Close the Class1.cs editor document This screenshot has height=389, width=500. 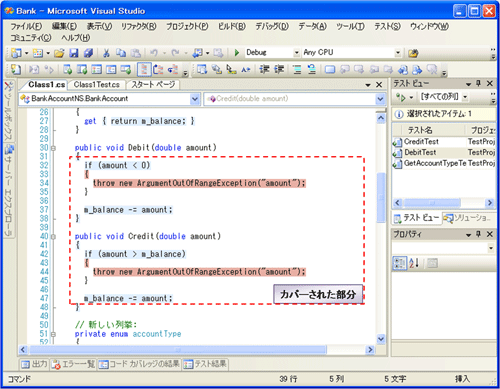click(379, 85)
